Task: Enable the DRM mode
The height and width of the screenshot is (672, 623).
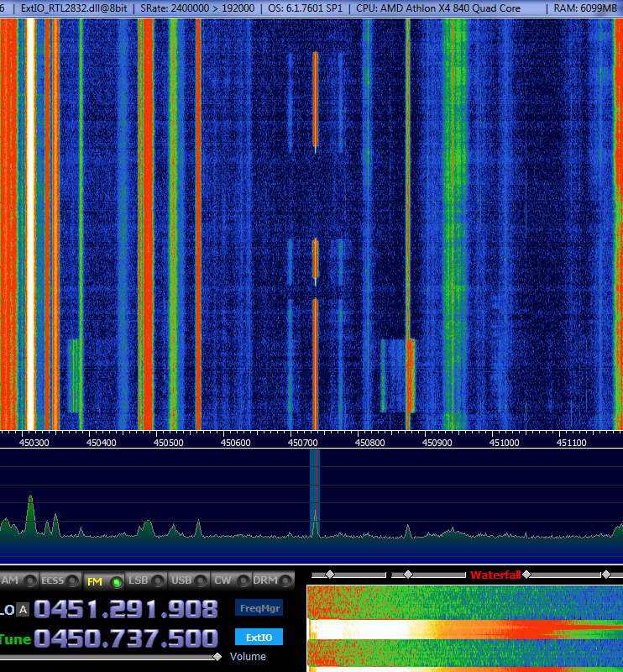Action: pos(274,580)
